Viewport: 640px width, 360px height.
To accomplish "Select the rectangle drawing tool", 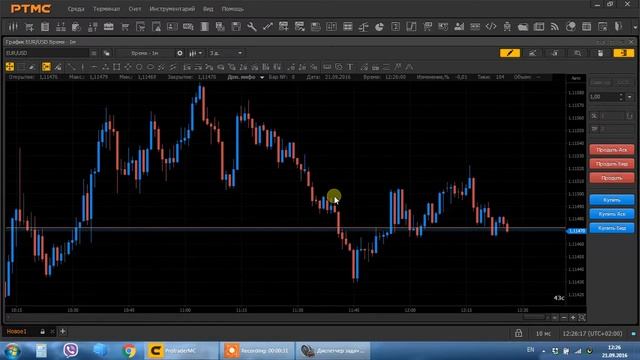I will 117,67.
